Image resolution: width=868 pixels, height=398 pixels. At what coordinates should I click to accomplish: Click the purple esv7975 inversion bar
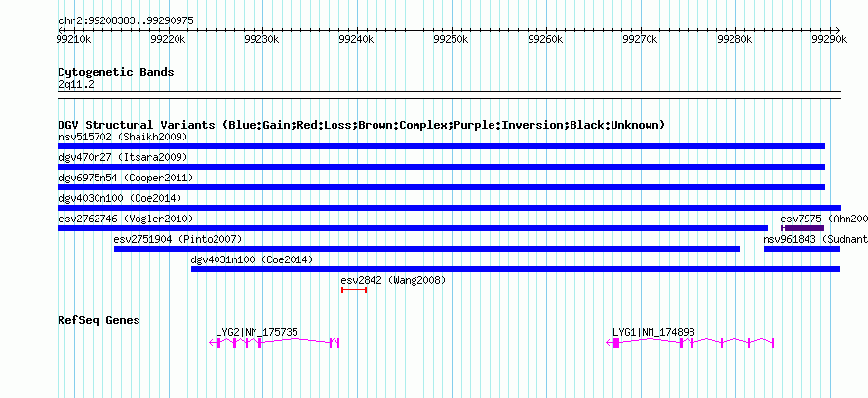click(x=803, y=228)
